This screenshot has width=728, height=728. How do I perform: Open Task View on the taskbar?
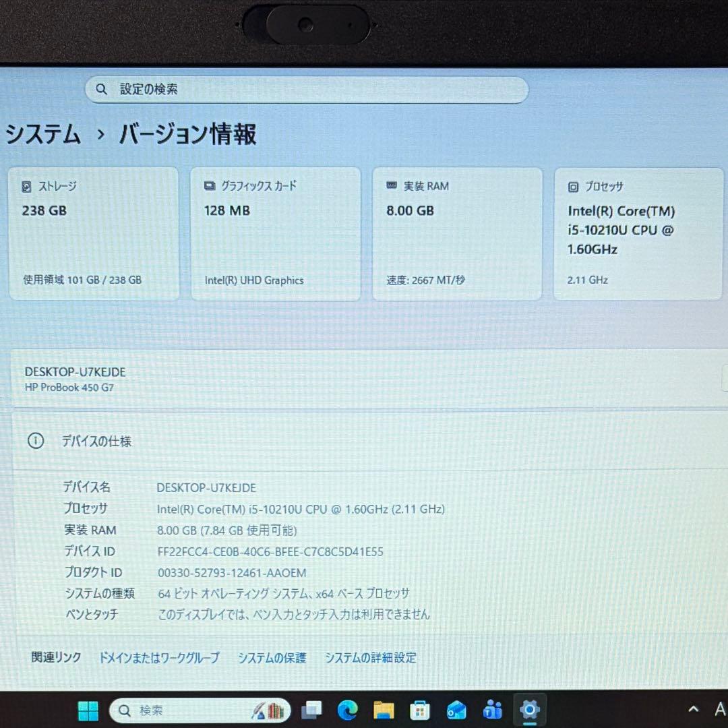pos(311,710)
